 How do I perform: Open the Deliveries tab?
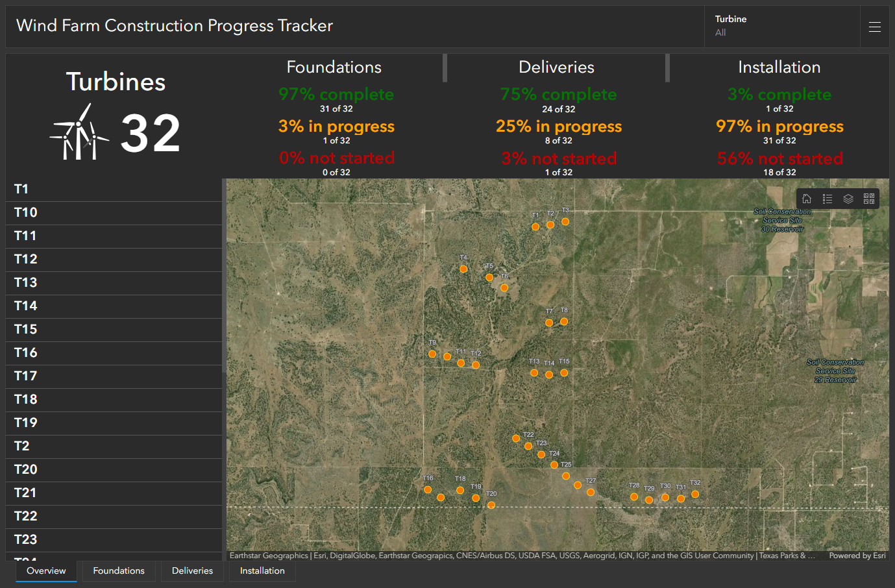coord(192,571)
